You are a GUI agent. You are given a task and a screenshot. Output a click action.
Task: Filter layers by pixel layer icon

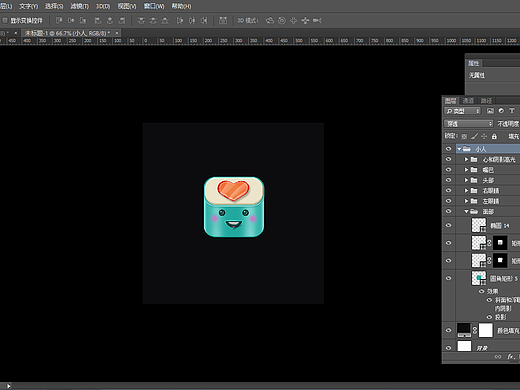click(x=490, y=111)
